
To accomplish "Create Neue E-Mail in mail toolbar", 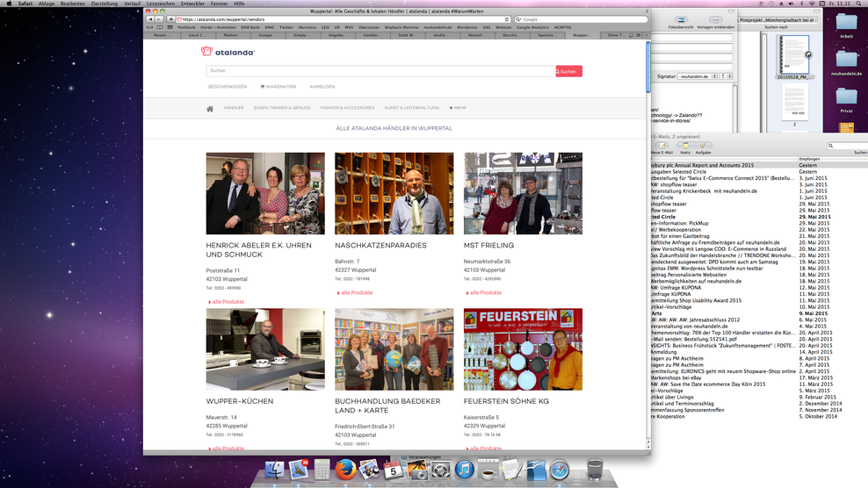I will pyautogui.click(x=662, y=148).
